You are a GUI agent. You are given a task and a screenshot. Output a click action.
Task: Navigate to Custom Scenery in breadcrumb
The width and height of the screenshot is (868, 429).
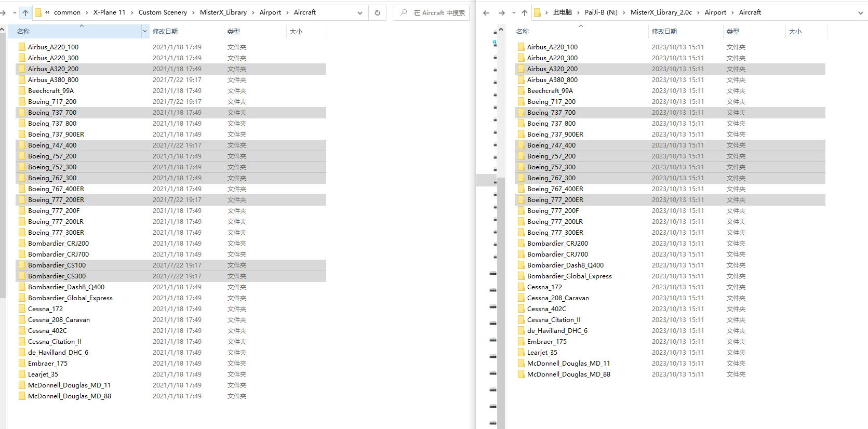[x=163, y=12]
